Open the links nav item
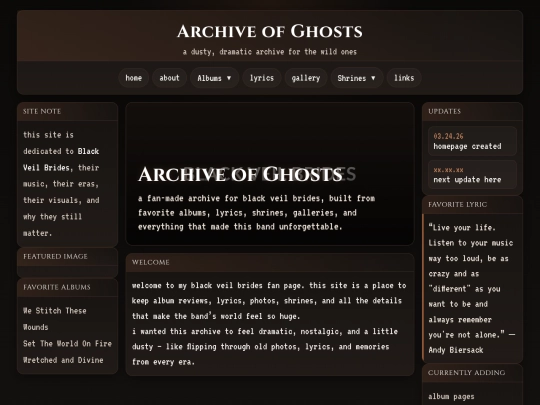This screenshot has width=540, height=405. [x=404, y=78]
